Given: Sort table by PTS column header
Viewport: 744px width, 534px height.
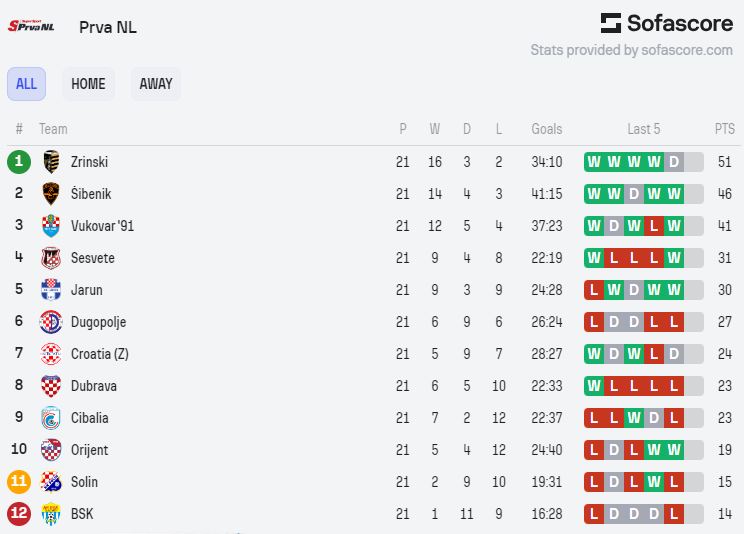Looking at the screenshot, I should (724, 129).
